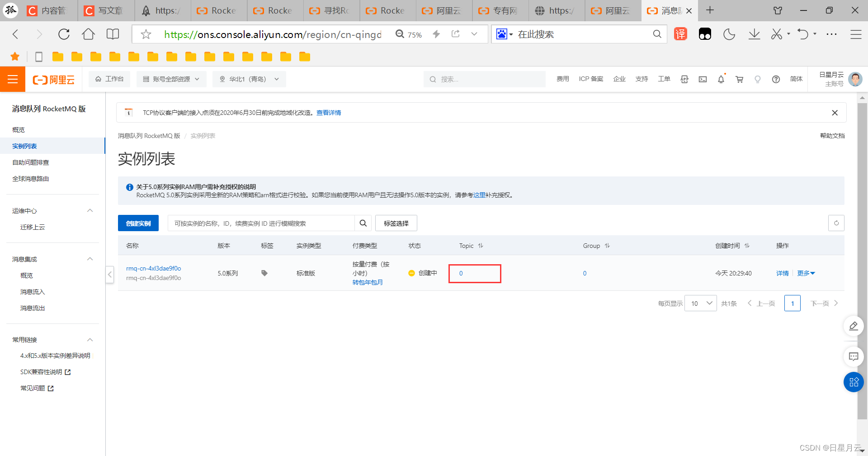
Task: Close the TCP protocol notice banner
Action: point(835,113)
